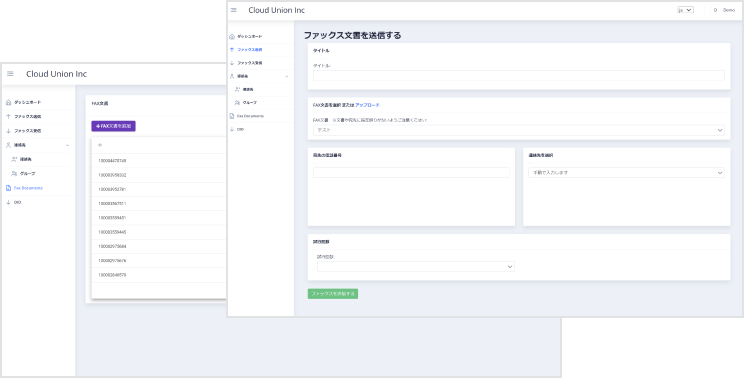Open グループ icon in back window sidebar

coord(14,174)
